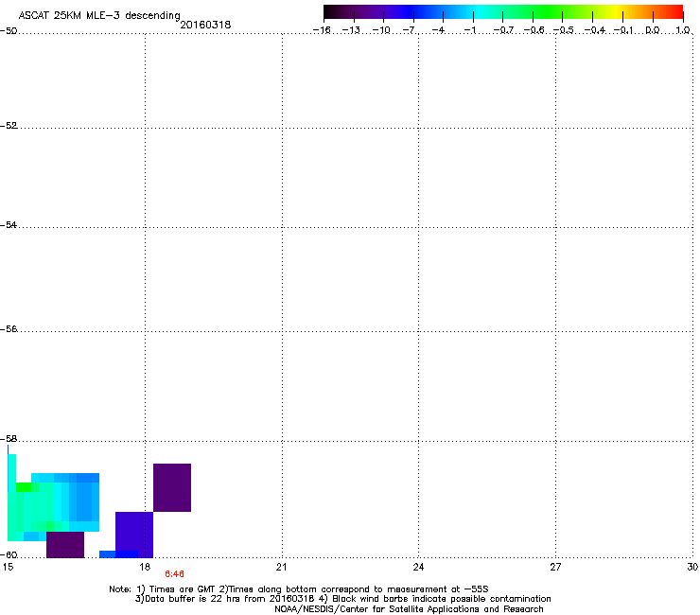Click the latitude axis label -58
This screenshot has height=615, width=700.
(x=9, y=439)
